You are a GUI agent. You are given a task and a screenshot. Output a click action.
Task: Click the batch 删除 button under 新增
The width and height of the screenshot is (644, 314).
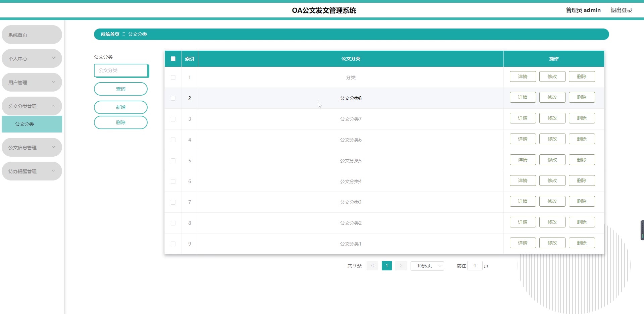[x=121, y=122]
